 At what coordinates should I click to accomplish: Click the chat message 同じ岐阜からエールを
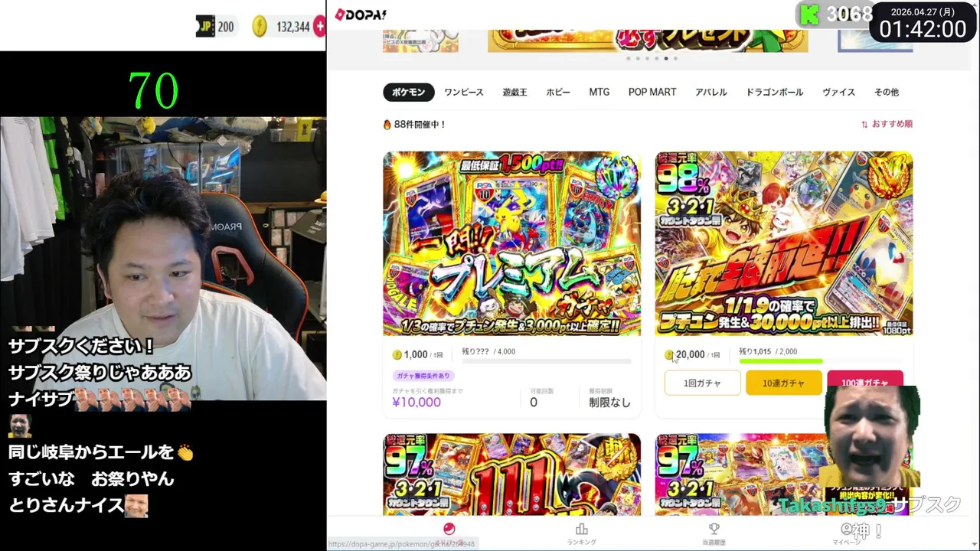[100, 452]
